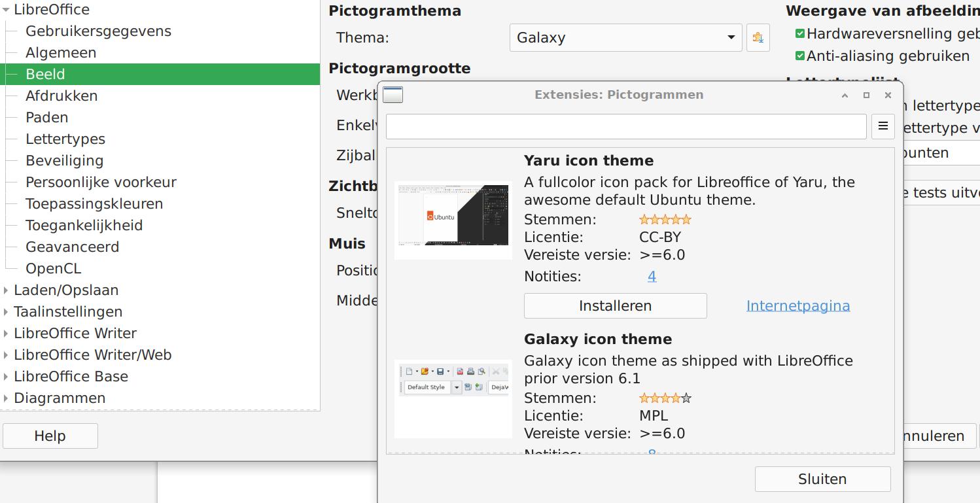Select Gebruikersgegevens in the options tree
This screenshot has height=503, width=980.
click(98, 31)
